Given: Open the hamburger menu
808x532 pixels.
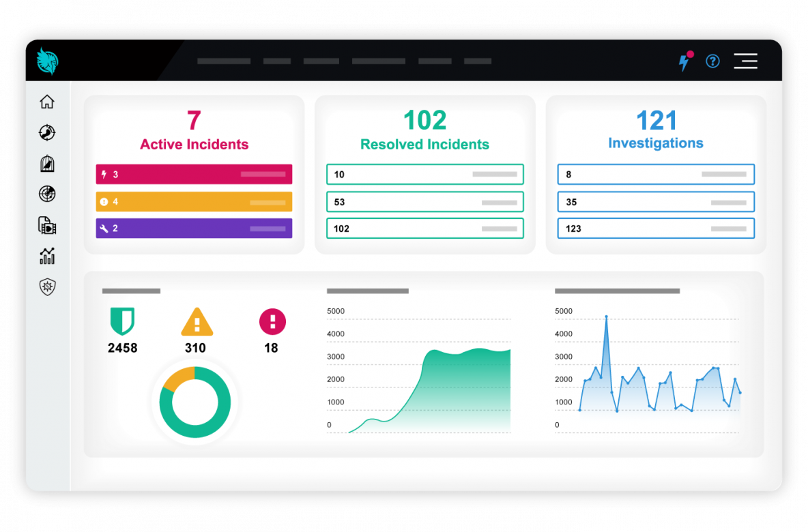Looking at the screenshot, I should point(745,61).
